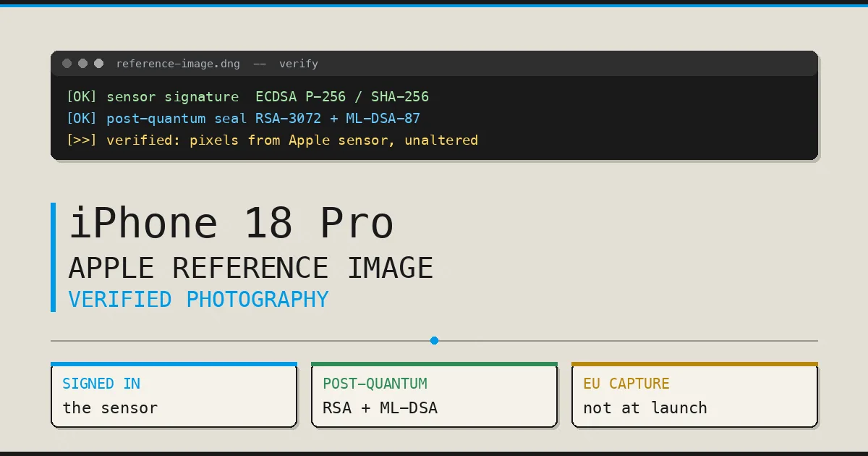
Task: Select the 'post-quantum seal RSA-3072 + ML-DSA-87' line
Action: (x=243, y=118)
